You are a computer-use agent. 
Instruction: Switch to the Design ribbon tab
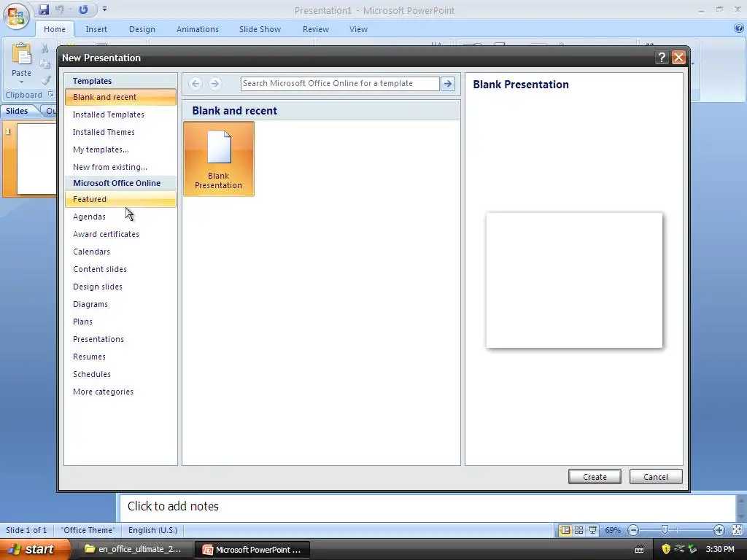tap(142, 29)
